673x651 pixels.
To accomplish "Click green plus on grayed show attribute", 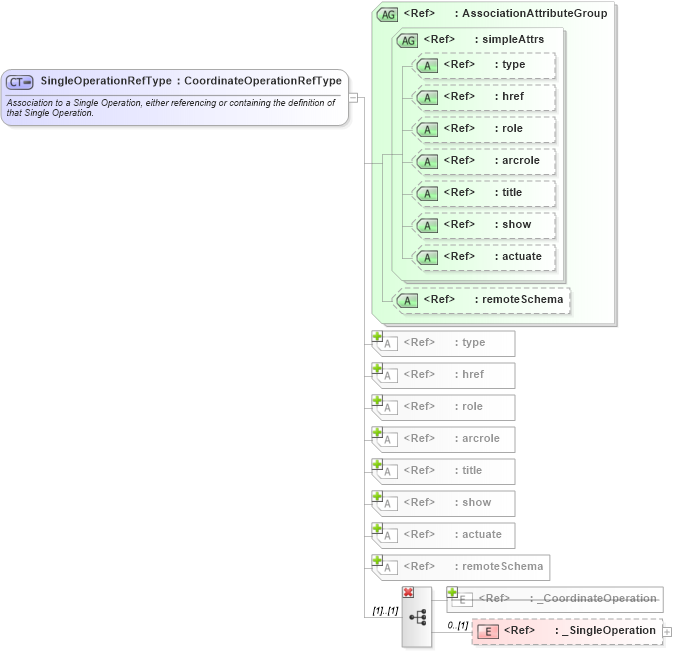I will (x=377, y=496).
